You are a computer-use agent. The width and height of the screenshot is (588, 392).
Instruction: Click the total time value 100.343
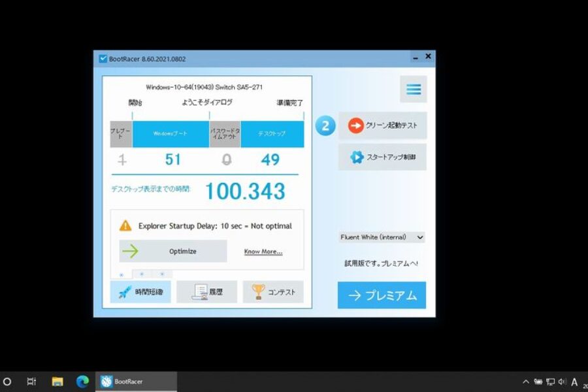click(245, 191)
